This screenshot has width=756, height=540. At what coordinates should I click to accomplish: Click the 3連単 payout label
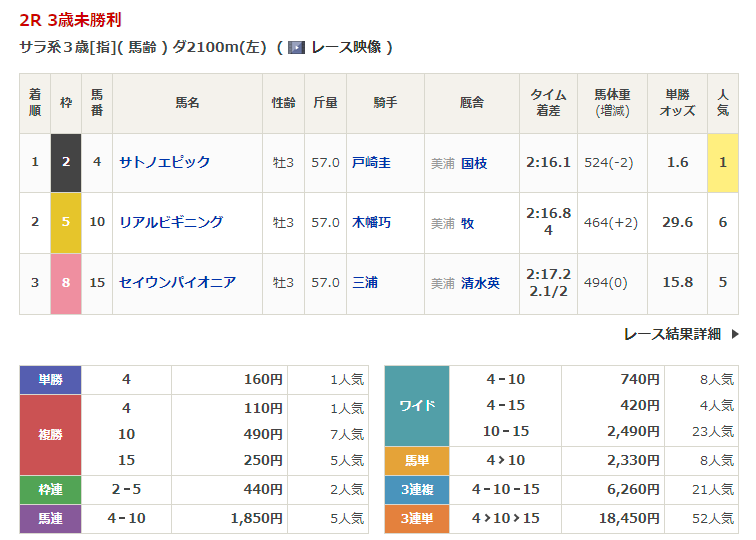[x=417, y=518]
